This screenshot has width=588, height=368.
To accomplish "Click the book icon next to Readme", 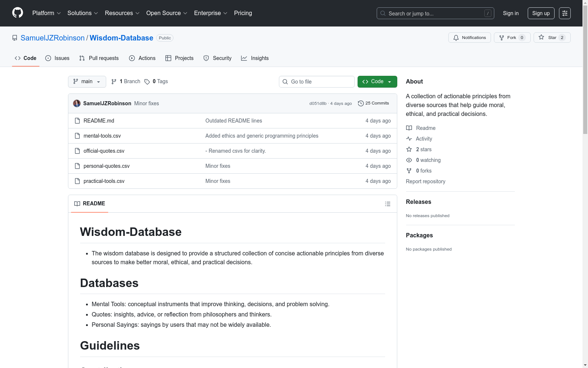I will point(409,128).
